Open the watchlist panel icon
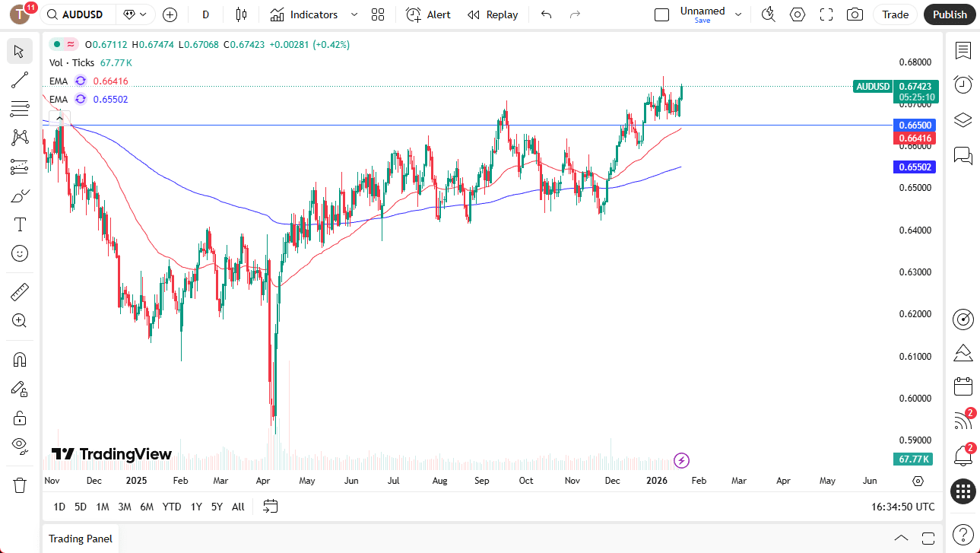This screenshot has height=553, width=980. tap(963, 51)
